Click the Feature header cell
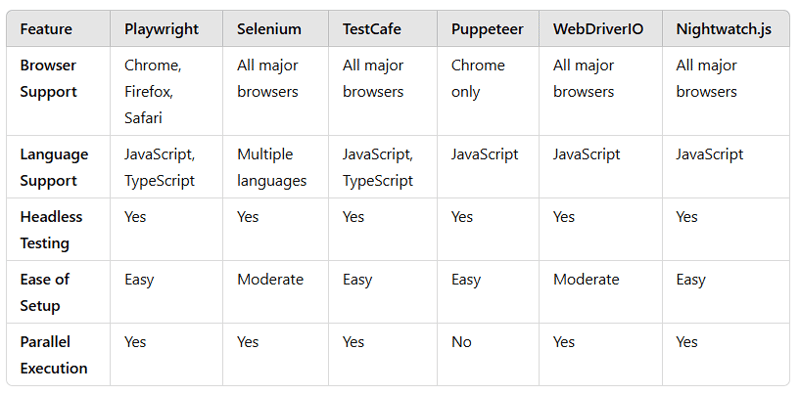Screen dimensions: 800x394 point(46,29)
